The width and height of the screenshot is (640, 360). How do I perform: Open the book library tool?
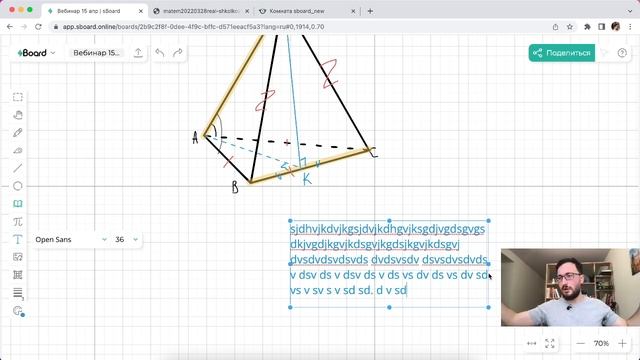point(18,204)
